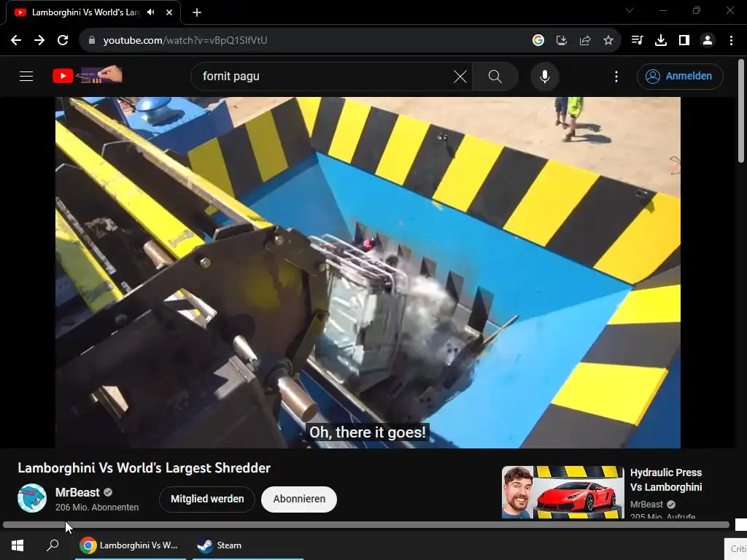Open a new browser tab

point(197,12)
